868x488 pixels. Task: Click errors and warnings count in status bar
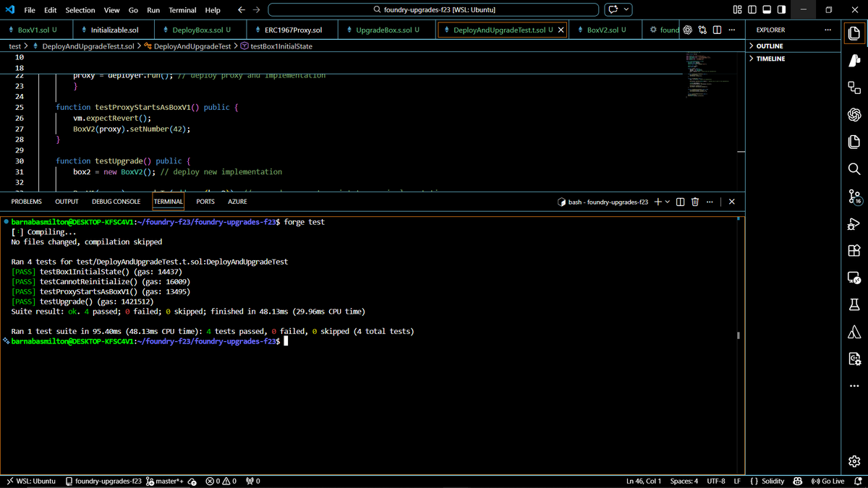pos(221,481)
